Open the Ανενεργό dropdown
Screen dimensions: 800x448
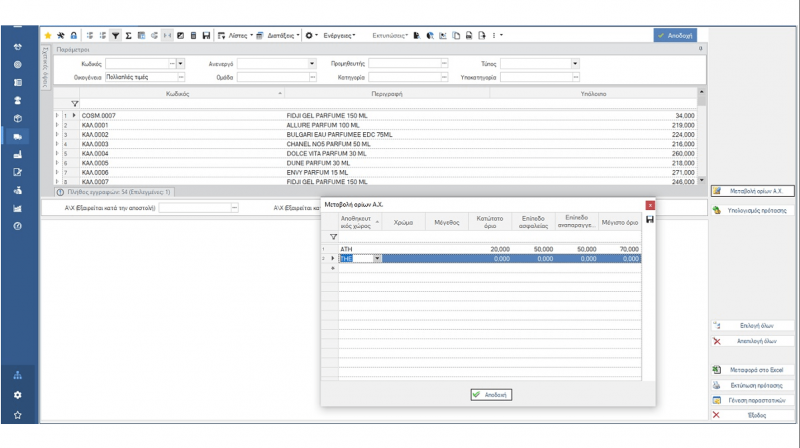312,64
